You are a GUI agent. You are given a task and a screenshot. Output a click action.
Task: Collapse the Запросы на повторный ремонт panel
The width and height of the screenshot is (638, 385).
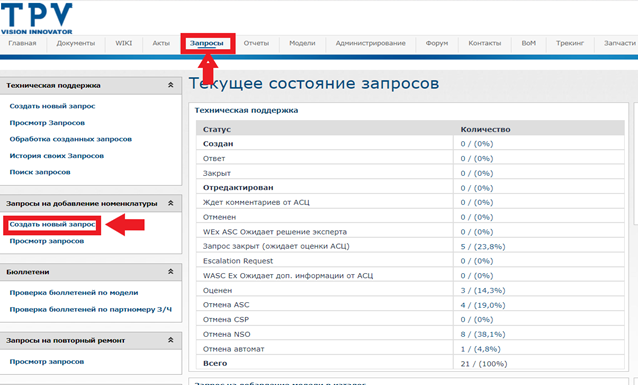point(170,340)
